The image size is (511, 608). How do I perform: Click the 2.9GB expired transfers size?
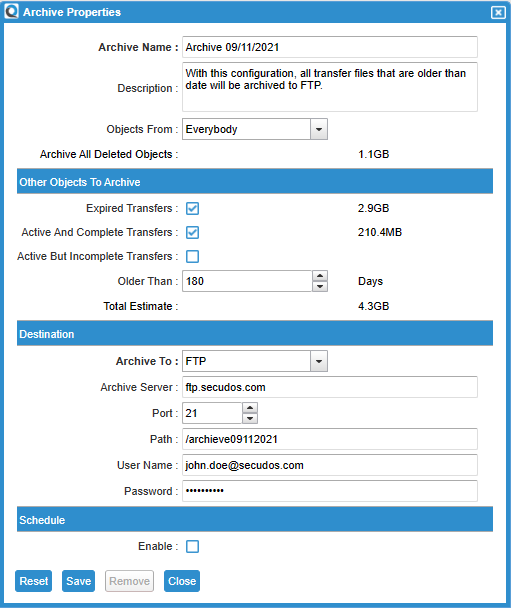point(373,208)
